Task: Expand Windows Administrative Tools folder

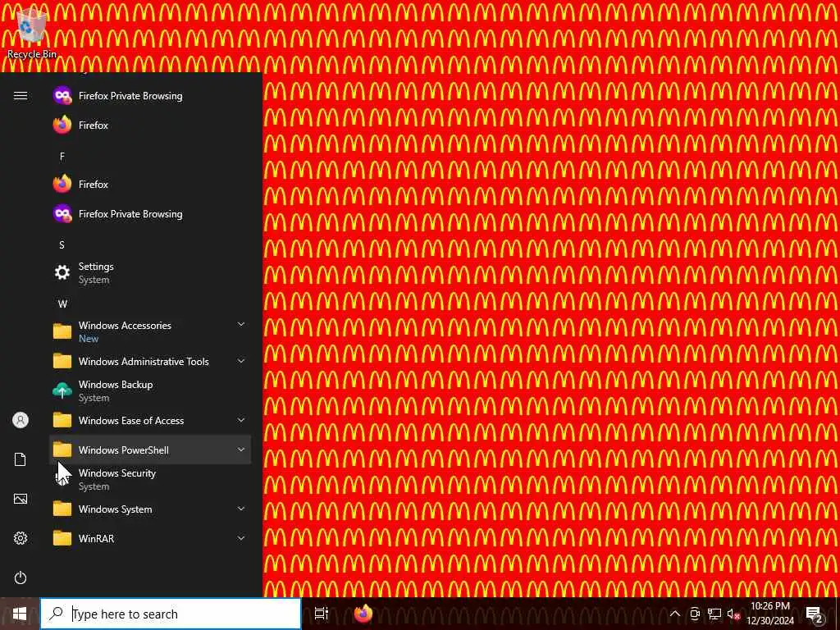Action: [x=150, y=362]
